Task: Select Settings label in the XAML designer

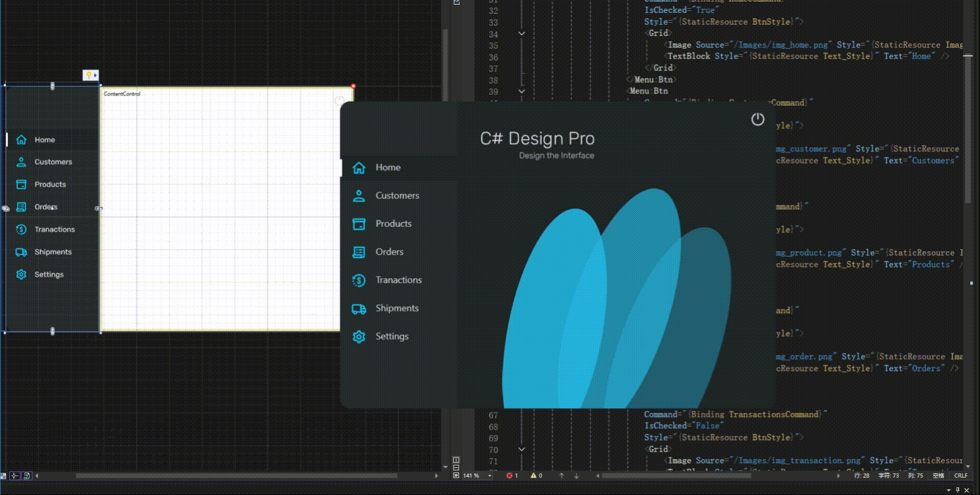Action: click(49, 275)
